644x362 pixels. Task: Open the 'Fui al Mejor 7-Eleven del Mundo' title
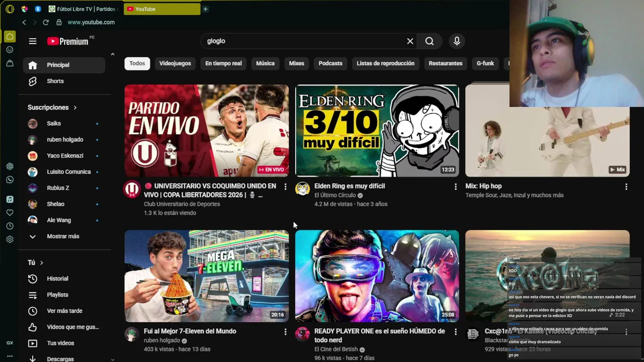[190, 331]
